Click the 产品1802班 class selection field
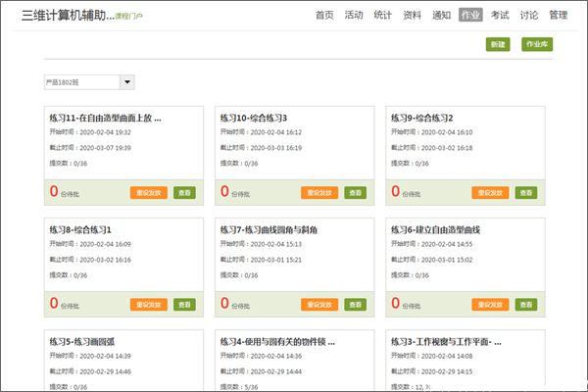 [81, 82]
